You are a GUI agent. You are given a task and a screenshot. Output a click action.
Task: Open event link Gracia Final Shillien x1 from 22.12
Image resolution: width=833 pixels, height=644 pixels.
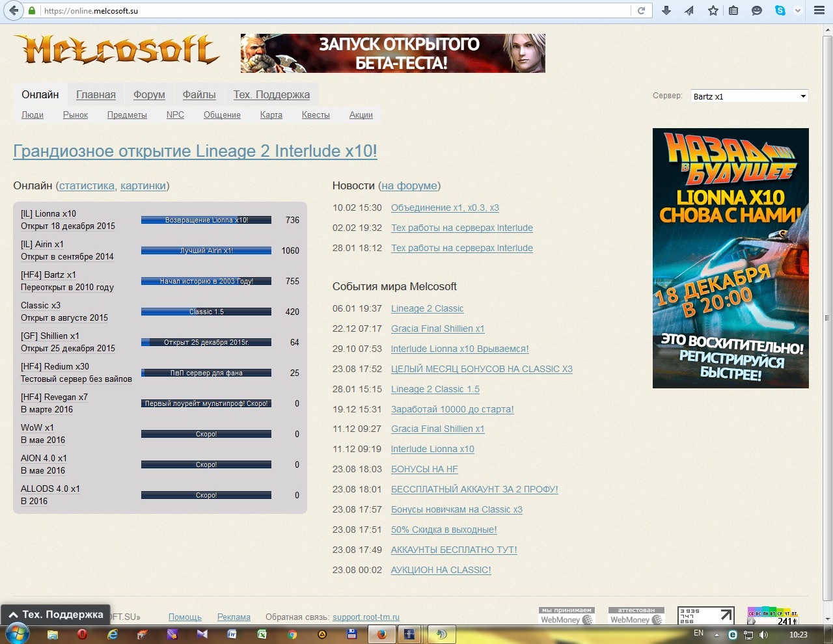pos(438,329)
